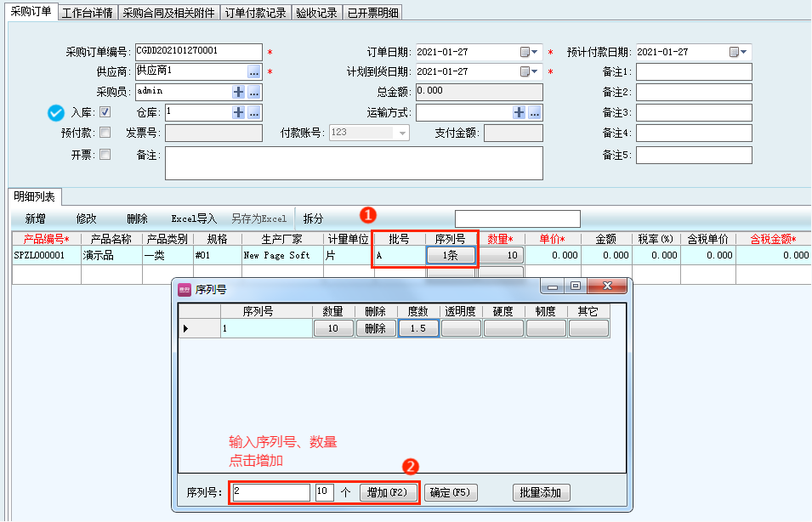Image resolution: width=812 pixels, height=522 pixels.
Task: Open the 仓库 ellipsis lookup button
Action: [x=254, y=112]
